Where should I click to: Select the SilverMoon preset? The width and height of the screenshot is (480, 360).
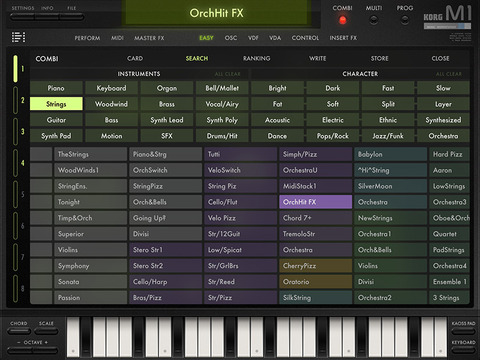(x=391, y=186)
